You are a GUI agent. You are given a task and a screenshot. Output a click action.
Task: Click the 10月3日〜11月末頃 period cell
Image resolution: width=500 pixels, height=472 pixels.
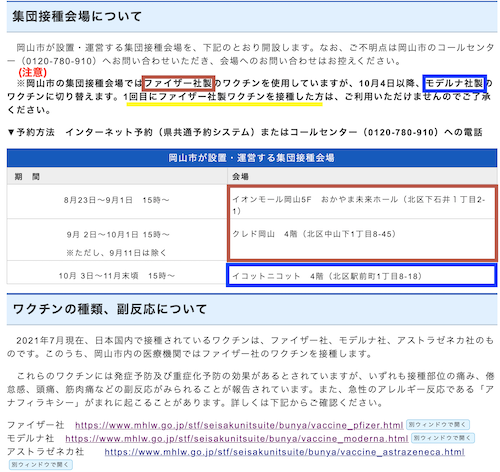117,275
